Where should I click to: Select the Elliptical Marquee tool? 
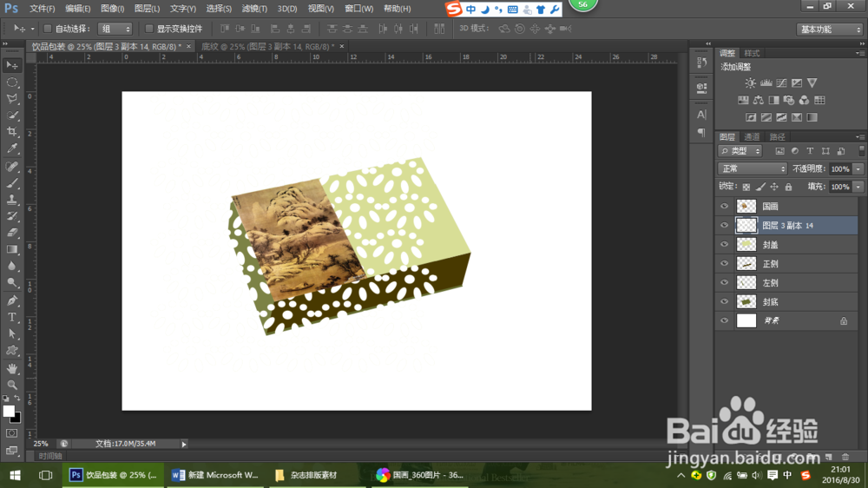coord(11,82)
